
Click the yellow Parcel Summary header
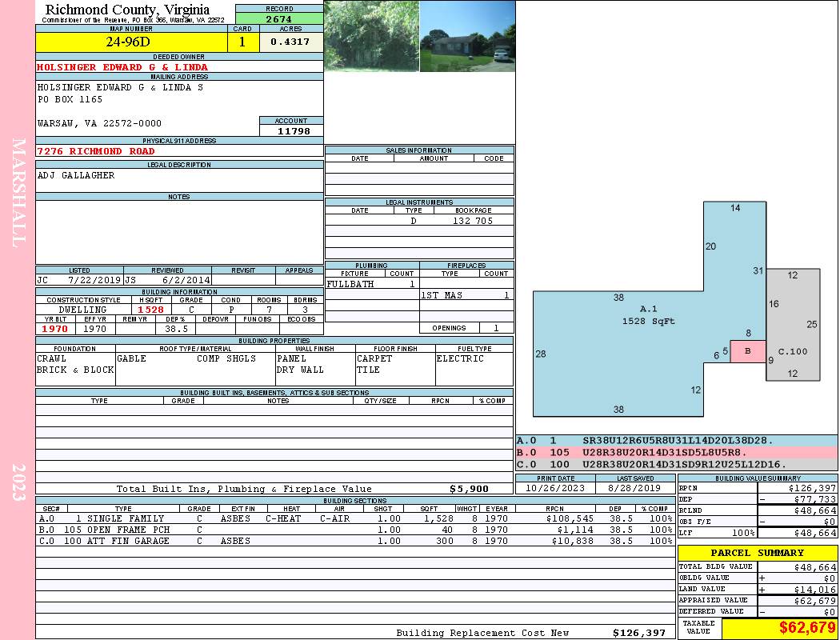point(757,553)
